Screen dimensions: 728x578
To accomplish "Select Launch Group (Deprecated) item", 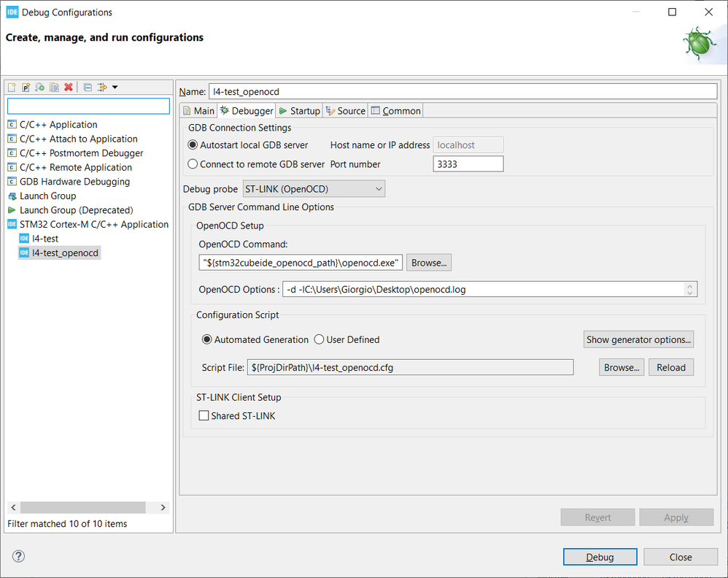I will click(71, 210).
